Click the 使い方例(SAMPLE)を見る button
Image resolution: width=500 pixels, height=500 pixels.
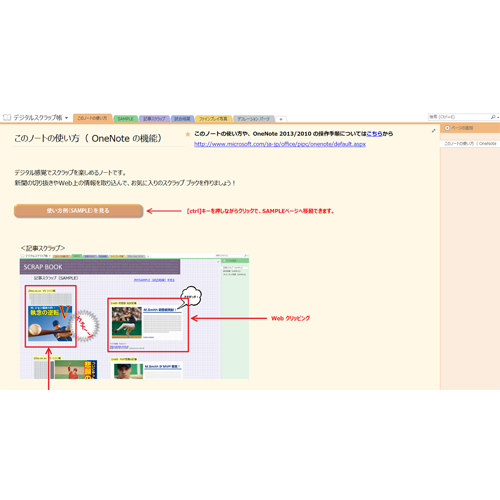pyautogui.click(x=78, y=211)
